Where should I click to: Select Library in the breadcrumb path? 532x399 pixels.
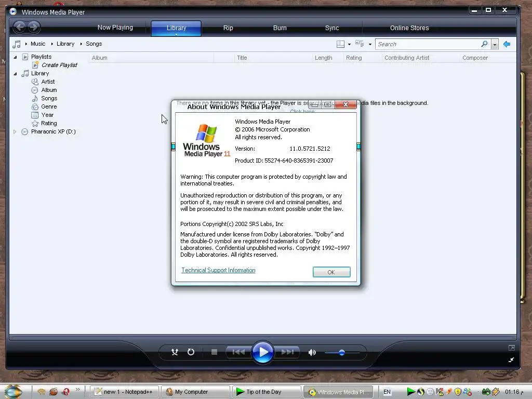point(65,44)
